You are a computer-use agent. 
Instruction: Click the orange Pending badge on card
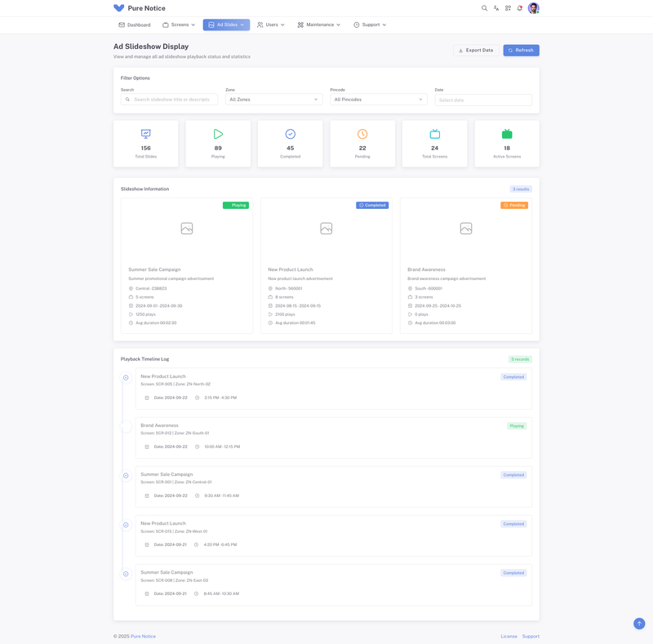pyautogui.click(x=514, y=206)
